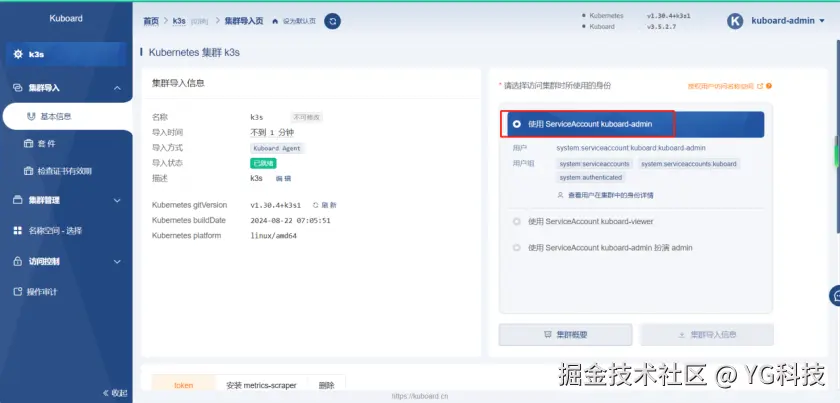This screenshot has width=840, height=403.
Task: Click the k3s gear icon in sidebar
Action: point(18,54)
